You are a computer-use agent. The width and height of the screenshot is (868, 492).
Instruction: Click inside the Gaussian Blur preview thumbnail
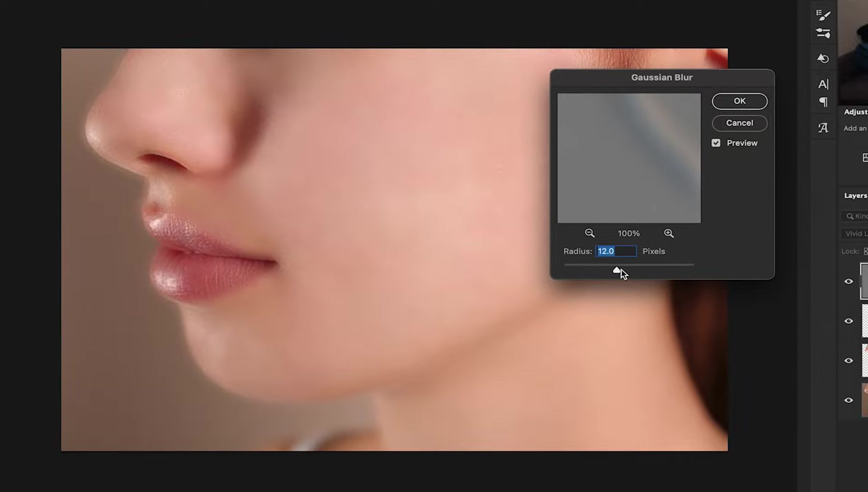pos(629,158)
